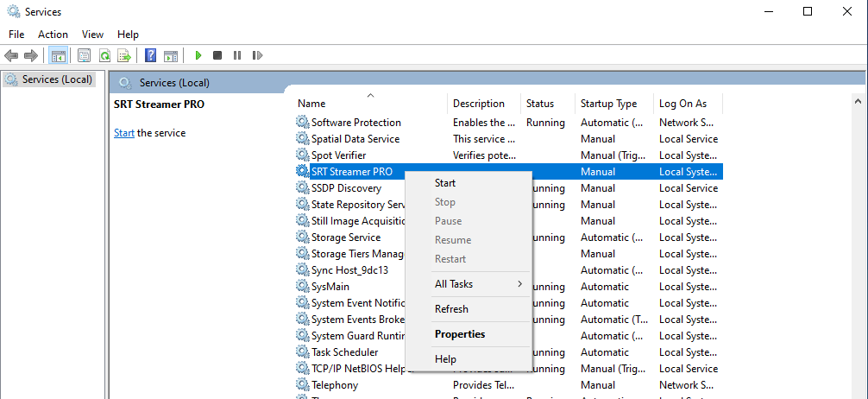Click the Restart Service toolbar icon
The width and height of the screenshot is (868, 399).
click(257, 55)
